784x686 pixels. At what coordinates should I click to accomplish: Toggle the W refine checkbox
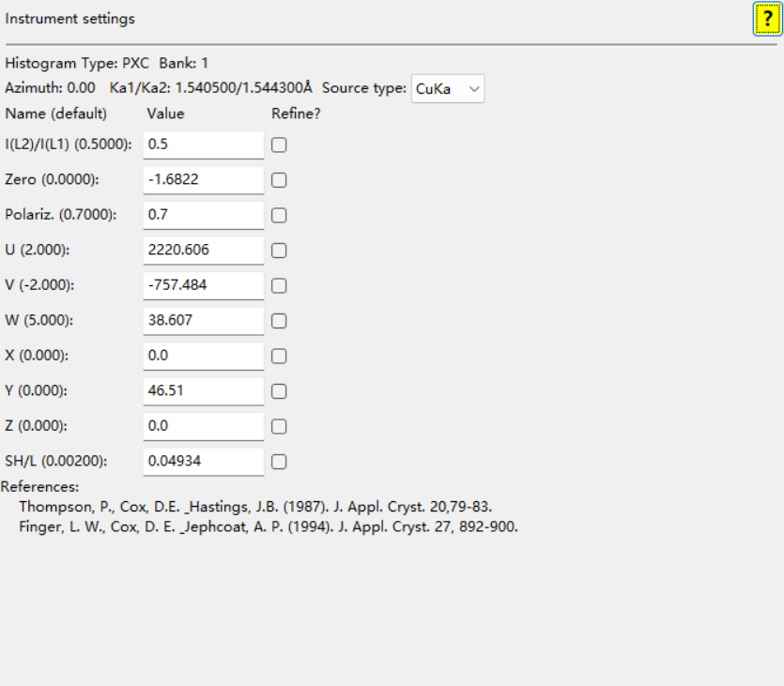point(279,321)
